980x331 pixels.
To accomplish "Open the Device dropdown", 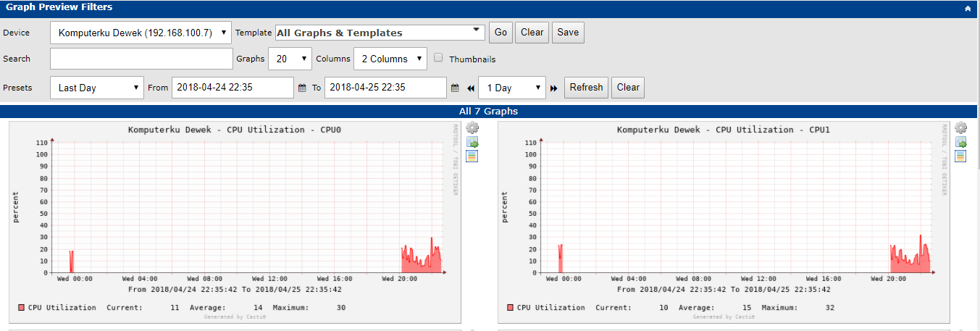I will click(141, 33).
